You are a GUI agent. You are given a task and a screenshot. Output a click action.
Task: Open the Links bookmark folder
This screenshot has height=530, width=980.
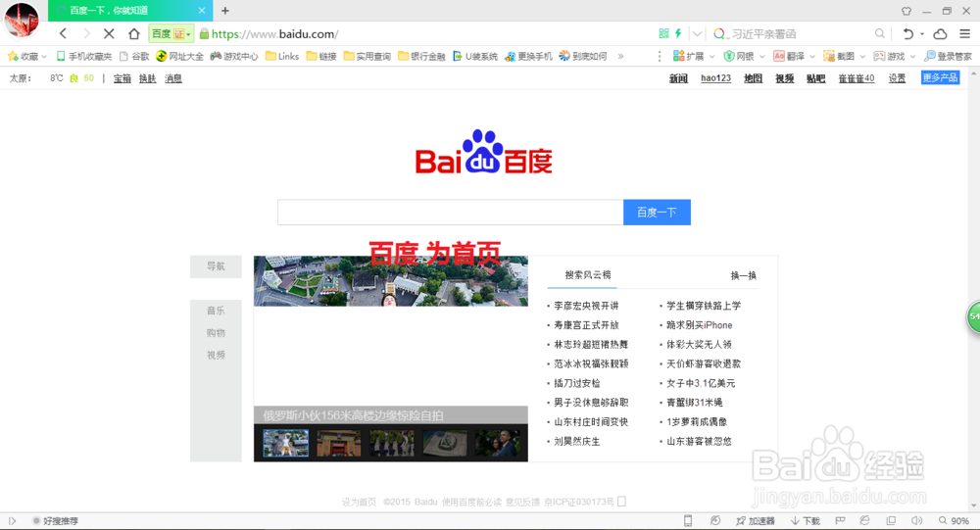[282, 56]
